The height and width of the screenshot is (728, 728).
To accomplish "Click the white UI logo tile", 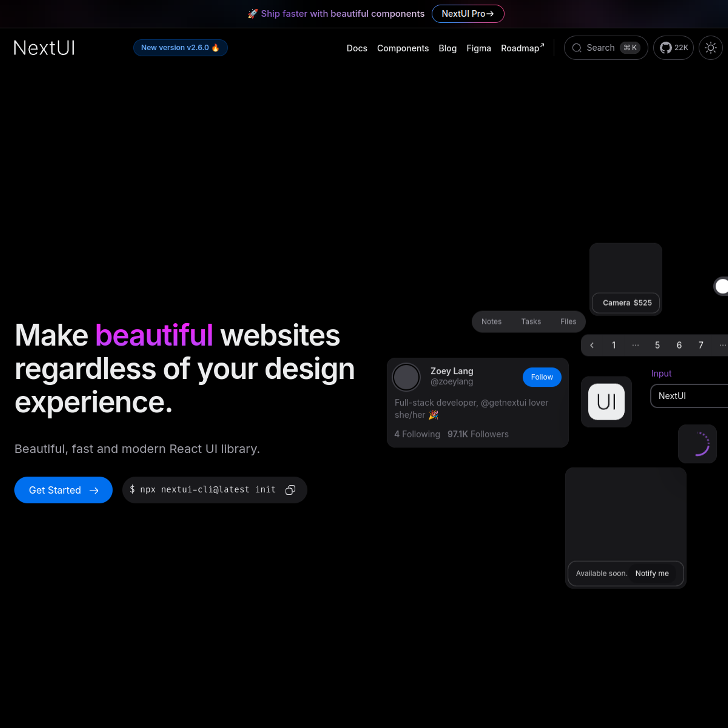I will [606, 402].
